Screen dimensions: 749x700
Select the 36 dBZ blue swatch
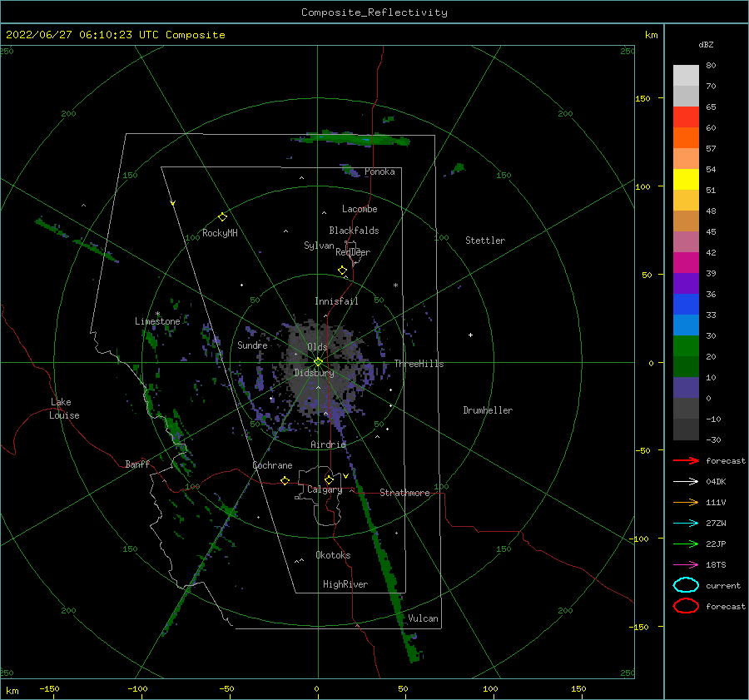[x=686, y=304]
